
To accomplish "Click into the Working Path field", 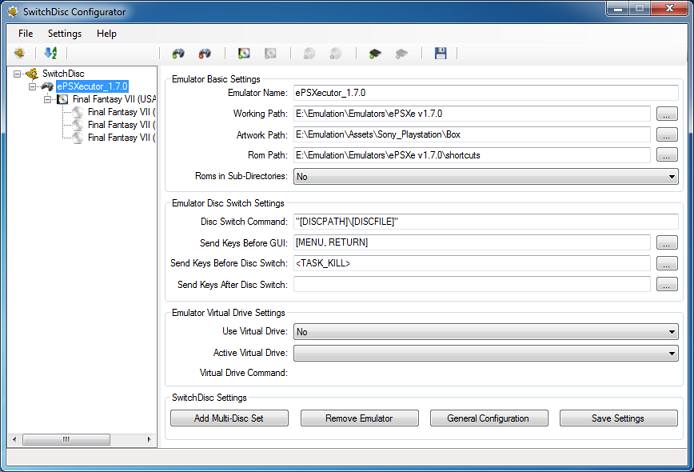I will pos(472,114).
